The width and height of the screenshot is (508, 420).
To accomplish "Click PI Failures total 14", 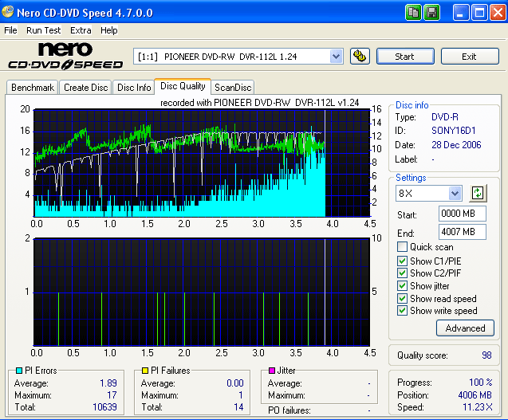I will [238, 407].
